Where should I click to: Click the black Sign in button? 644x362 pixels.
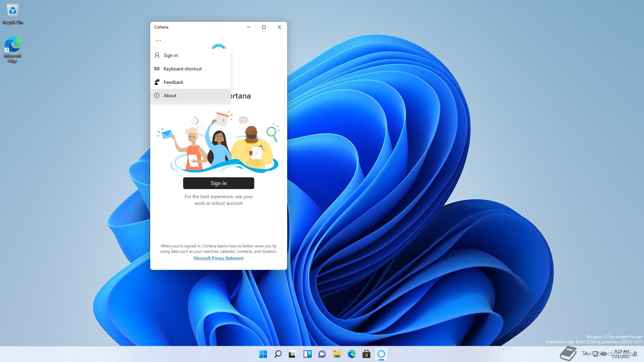[219, 183]
